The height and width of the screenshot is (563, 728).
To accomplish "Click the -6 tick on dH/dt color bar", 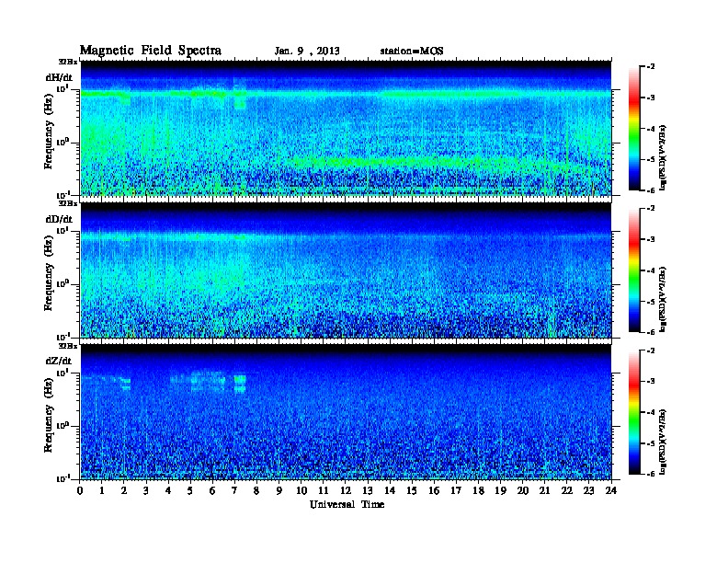I will coord(651,190).
